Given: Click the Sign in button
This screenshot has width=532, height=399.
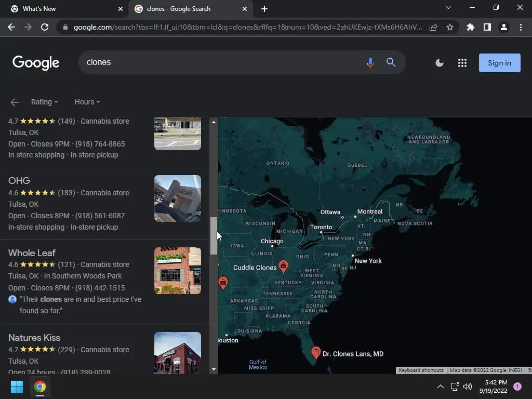Looking at the screenshot, I should [499, 63].
